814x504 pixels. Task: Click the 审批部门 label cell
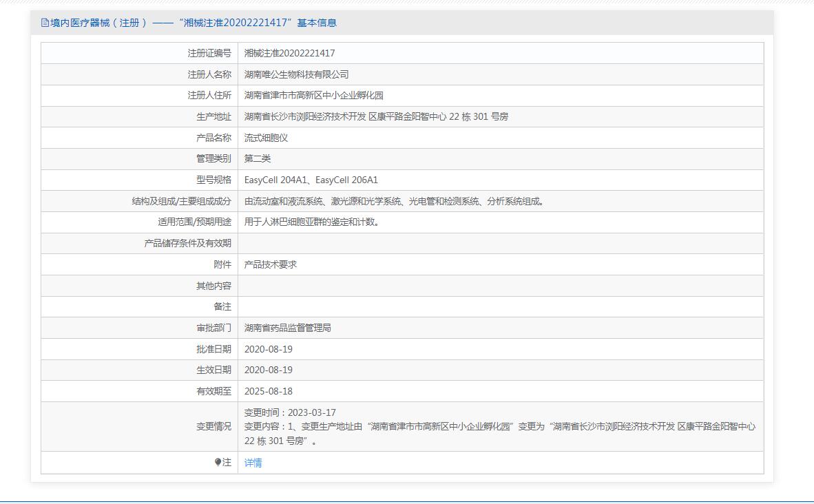140,328
